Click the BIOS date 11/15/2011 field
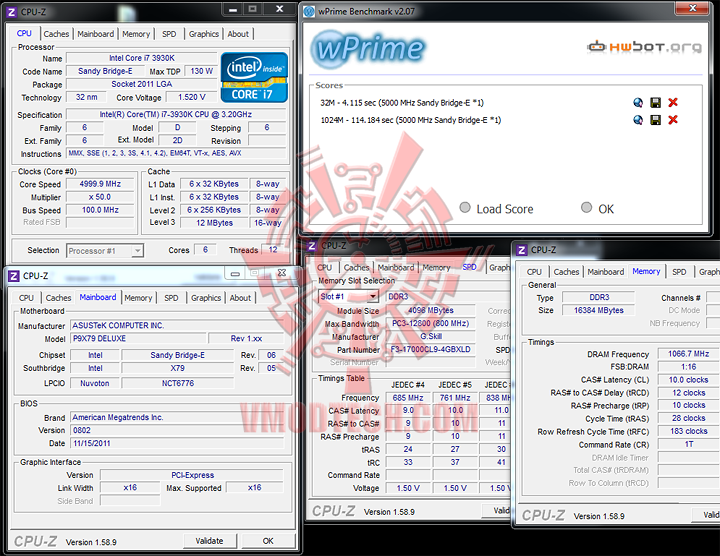 [177, 443]
